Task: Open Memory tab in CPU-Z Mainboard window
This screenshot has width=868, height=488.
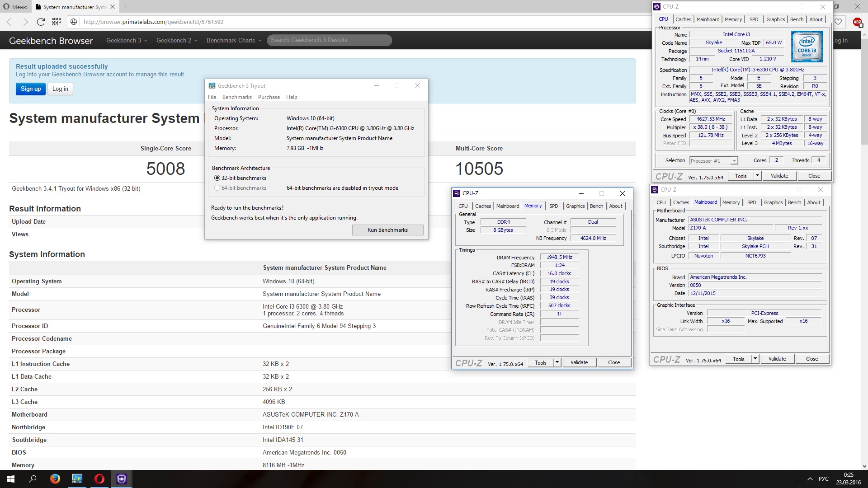Action: click(x=731, y=202)
